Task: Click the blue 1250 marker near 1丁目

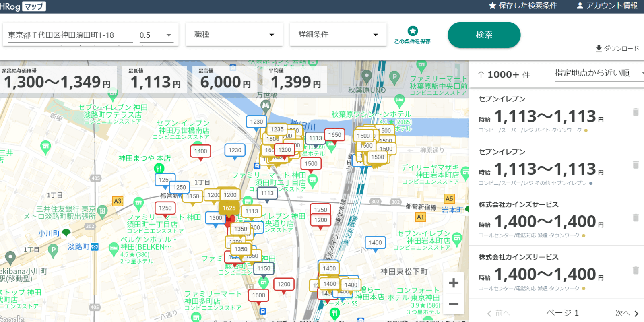Action: tap(165, 180)
